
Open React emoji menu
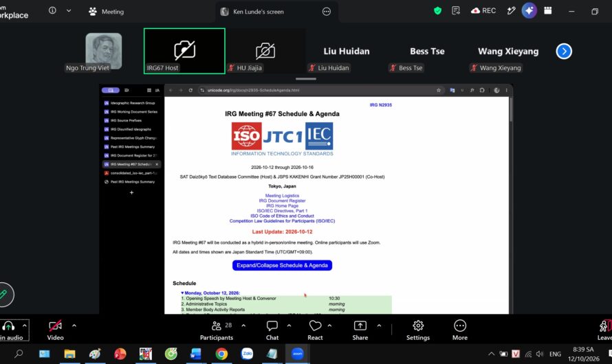point(315,330)
